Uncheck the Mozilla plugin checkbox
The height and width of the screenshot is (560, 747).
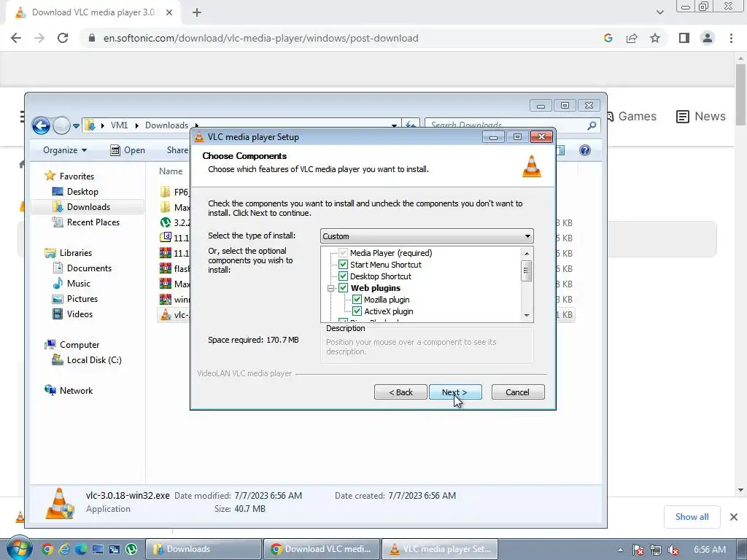click(x=357, y=300)
